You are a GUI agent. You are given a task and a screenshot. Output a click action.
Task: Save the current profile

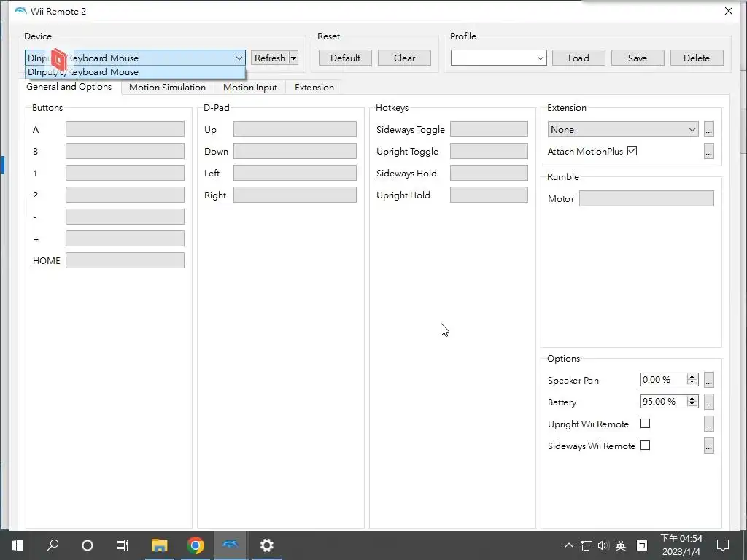pos(638,58)
